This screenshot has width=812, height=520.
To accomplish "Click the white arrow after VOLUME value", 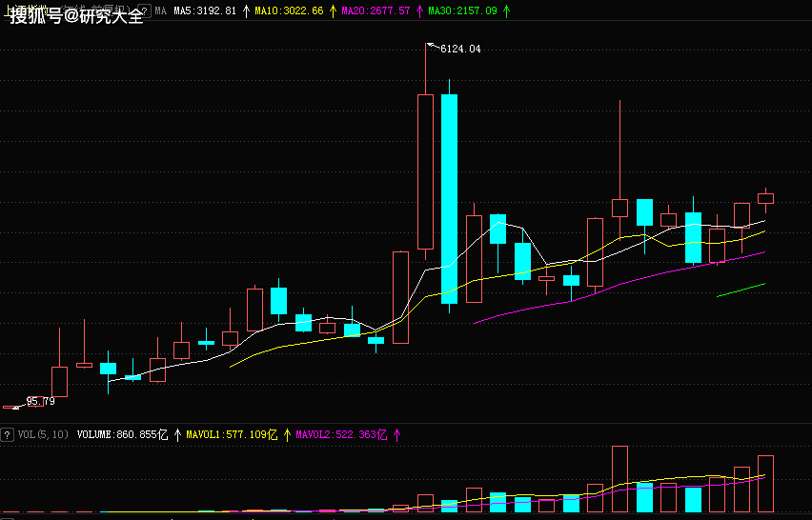I will click(x=177, y=434).
